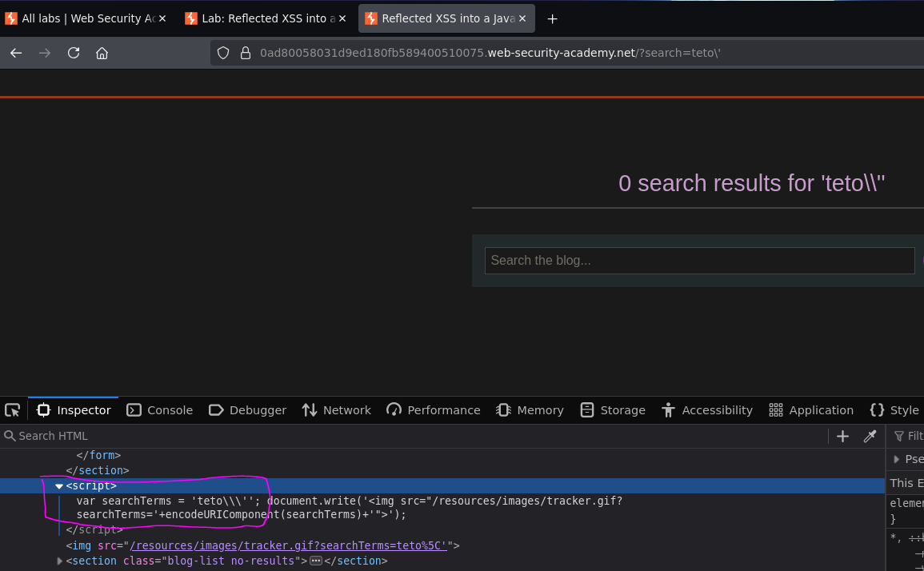Open a new browser tab

[x=552, y=19]
